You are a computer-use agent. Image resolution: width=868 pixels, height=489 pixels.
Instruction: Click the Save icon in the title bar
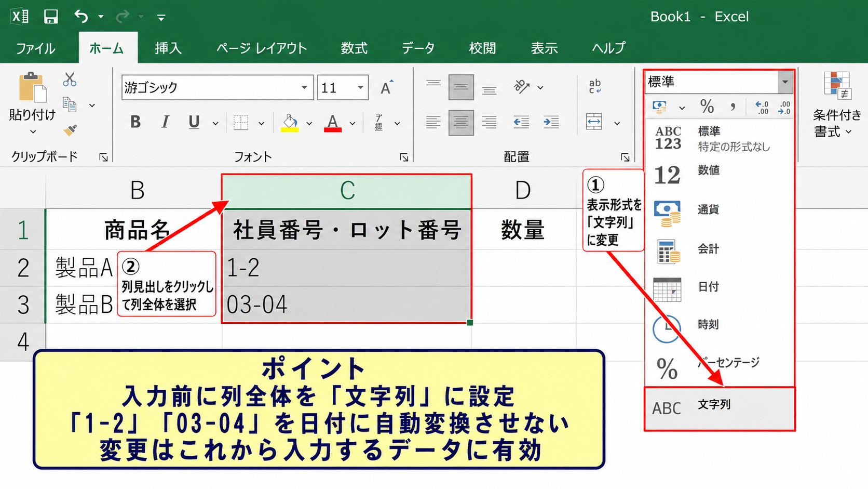[x=50, y=17]
